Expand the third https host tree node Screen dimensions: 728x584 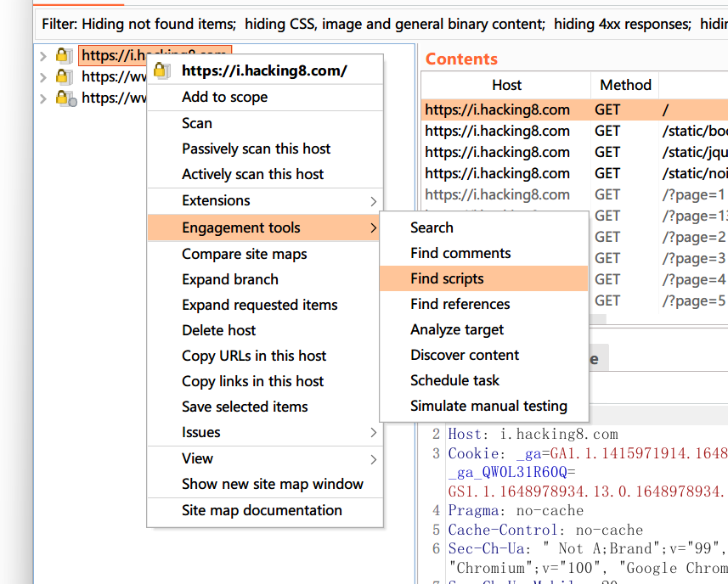43,98
